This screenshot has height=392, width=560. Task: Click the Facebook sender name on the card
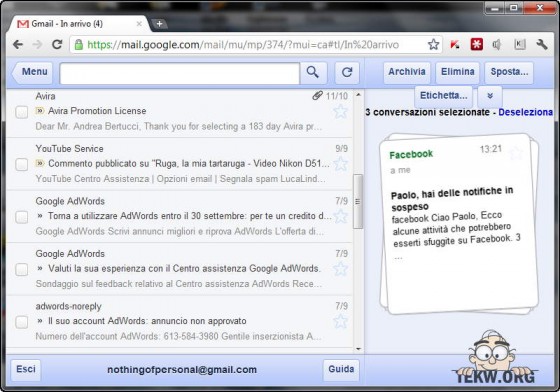pos(411,155)
